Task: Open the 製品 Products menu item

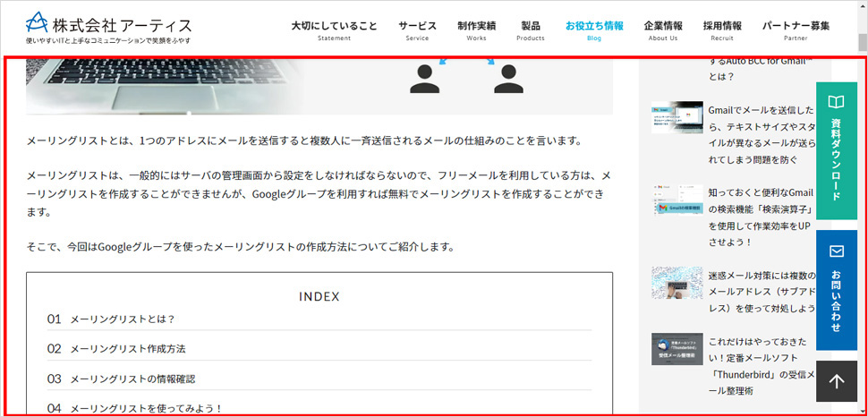Action: pos(531,31)
